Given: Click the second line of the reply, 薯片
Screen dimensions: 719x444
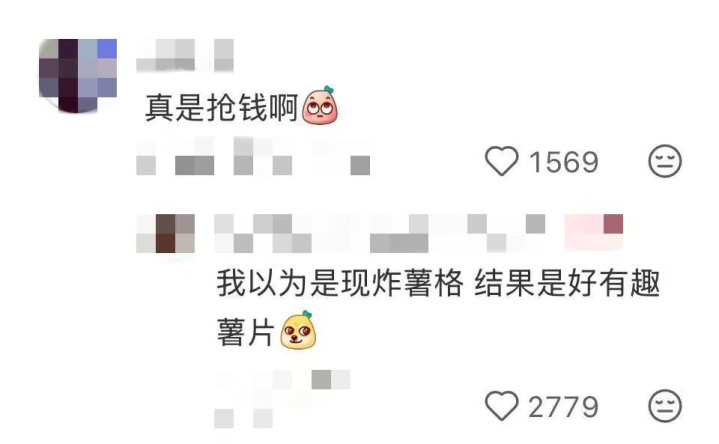Looking at the screenshot, I should click(246, 332).
